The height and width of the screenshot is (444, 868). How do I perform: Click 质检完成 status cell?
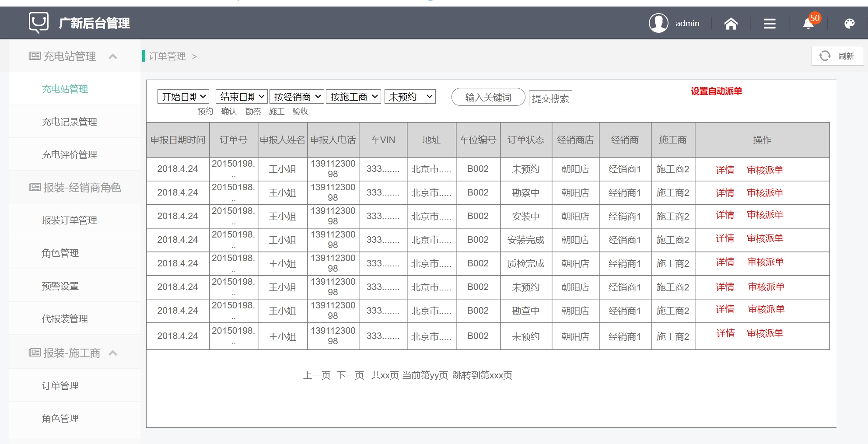[526, 263]
